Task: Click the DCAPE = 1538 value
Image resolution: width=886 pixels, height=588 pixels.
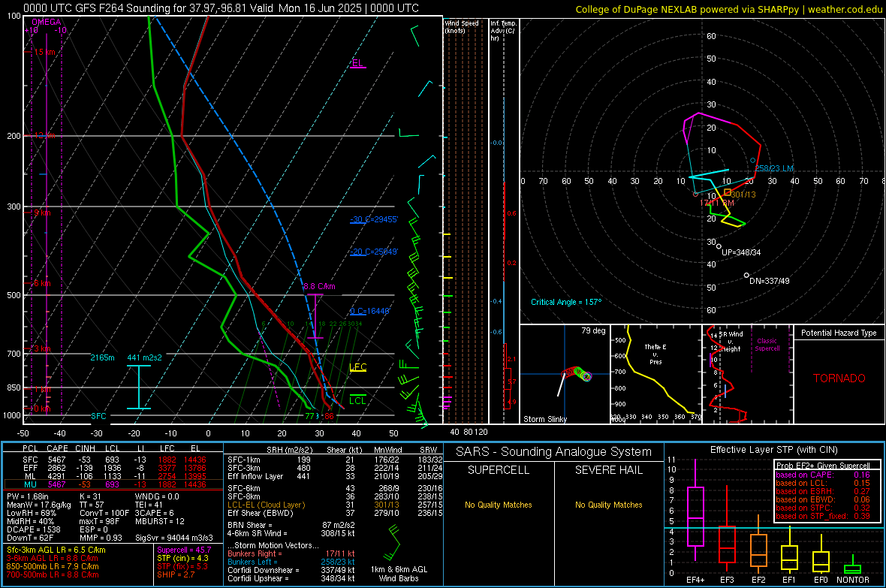Action: tap(33, 529)
